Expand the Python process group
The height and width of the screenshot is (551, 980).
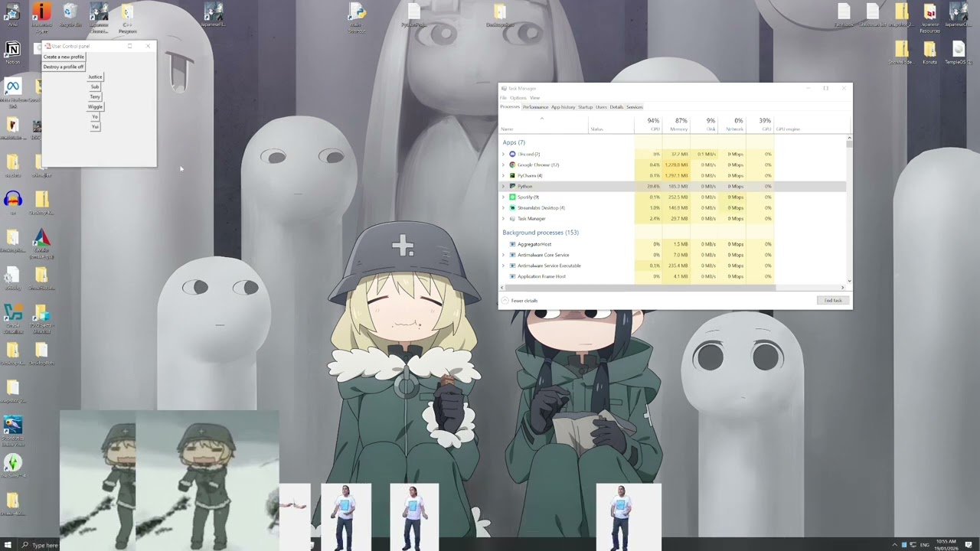click(x=503, y=186)
